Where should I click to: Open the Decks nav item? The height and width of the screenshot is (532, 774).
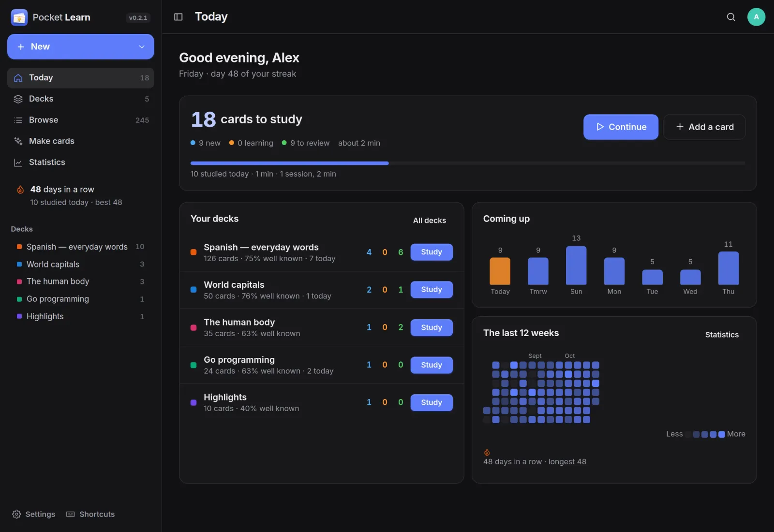81,99
